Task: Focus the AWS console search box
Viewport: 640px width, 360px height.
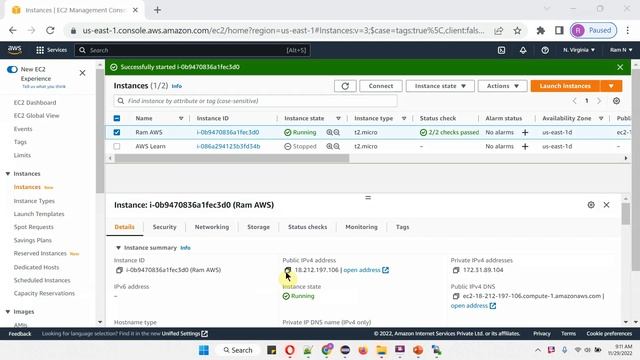Action: [192, 50]
